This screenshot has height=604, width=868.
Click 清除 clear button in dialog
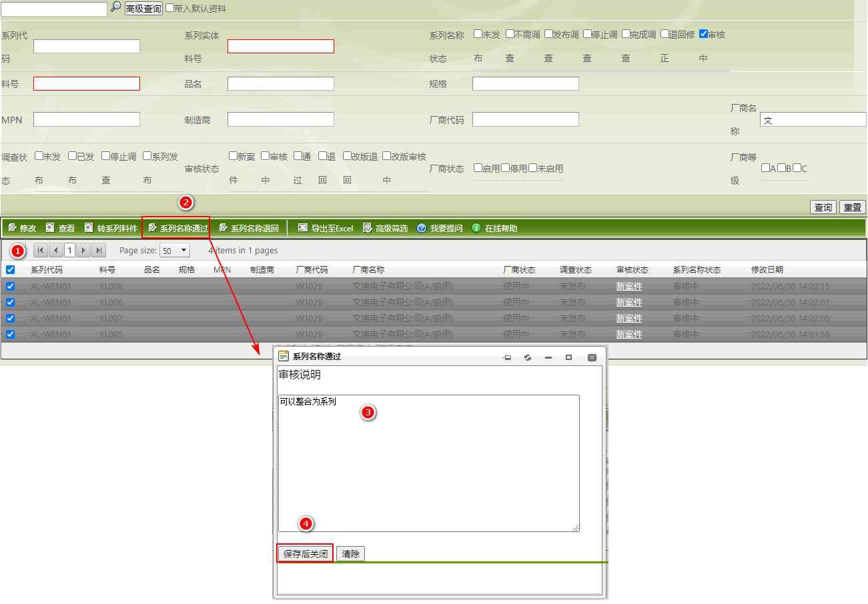coord(350,553)
